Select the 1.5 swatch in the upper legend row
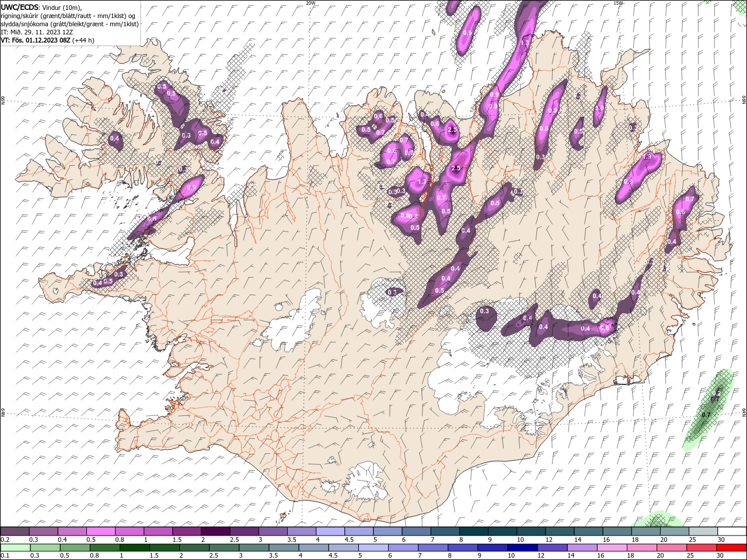The image size is (747, 560). (x=187, y=531)
